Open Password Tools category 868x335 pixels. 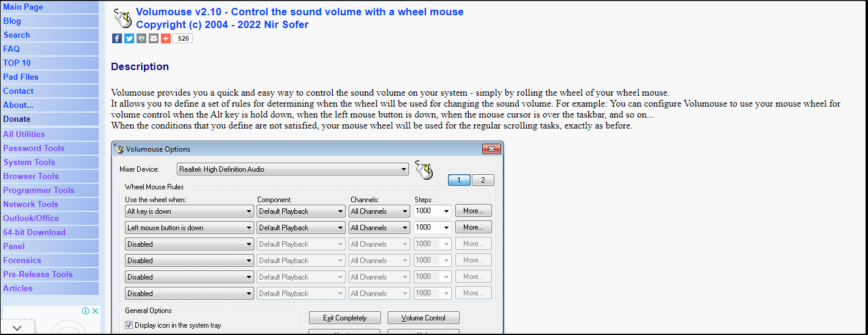point(34,148)
